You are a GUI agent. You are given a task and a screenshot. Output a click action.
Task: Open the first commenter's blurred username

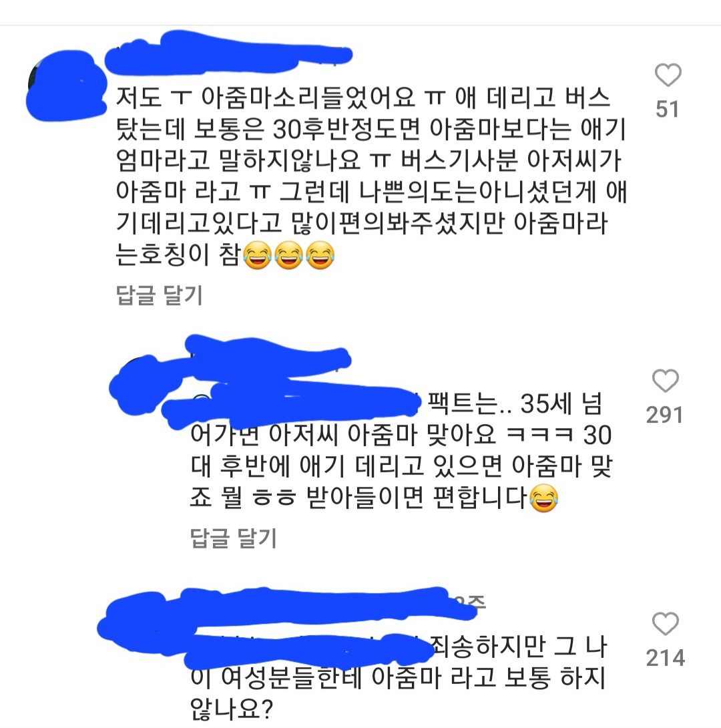pyautogui.click(x=228, y=53)
